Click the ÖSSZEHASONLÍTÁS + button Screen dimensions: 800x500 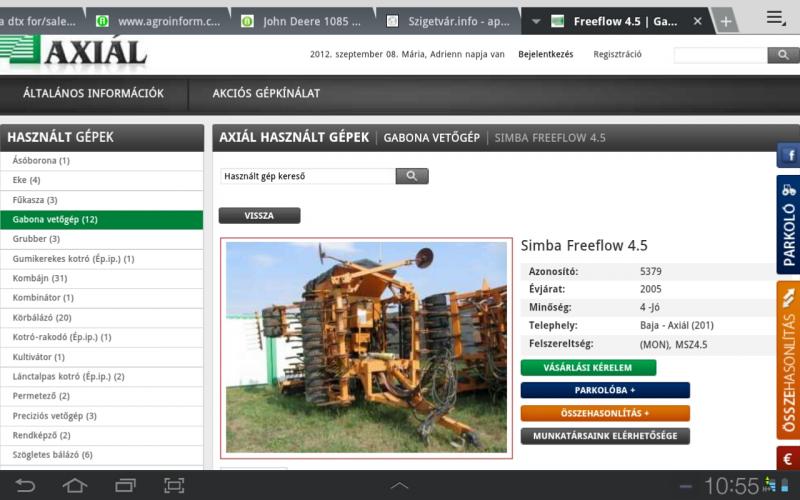[x=605, y=413]
